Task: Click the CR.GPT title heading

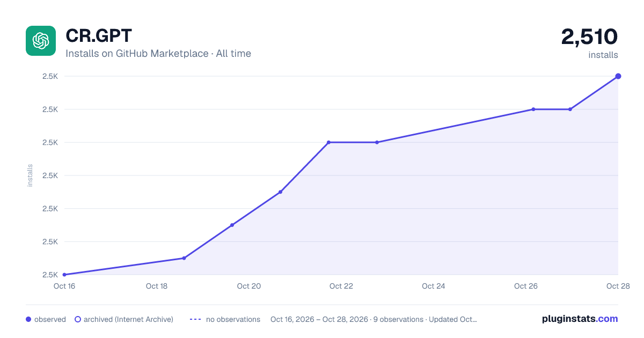Action: [x=99, y=36]
